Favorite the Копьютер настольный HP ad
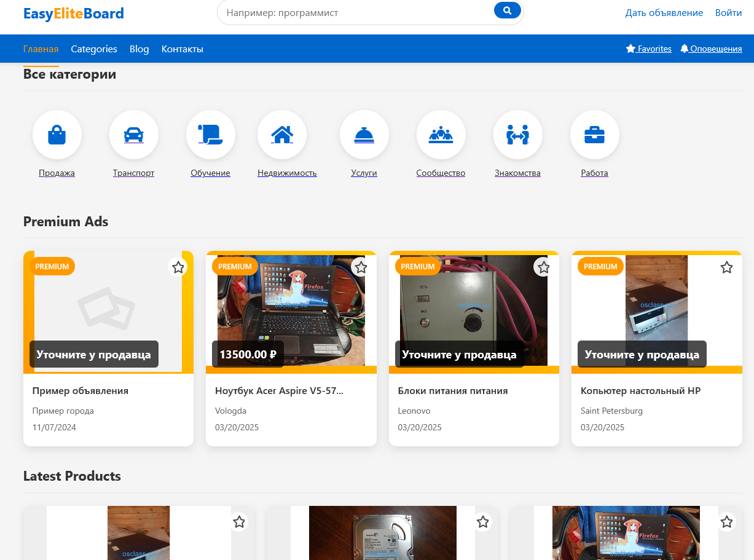This screenshot has height=560, width=754. click(726, 267)
